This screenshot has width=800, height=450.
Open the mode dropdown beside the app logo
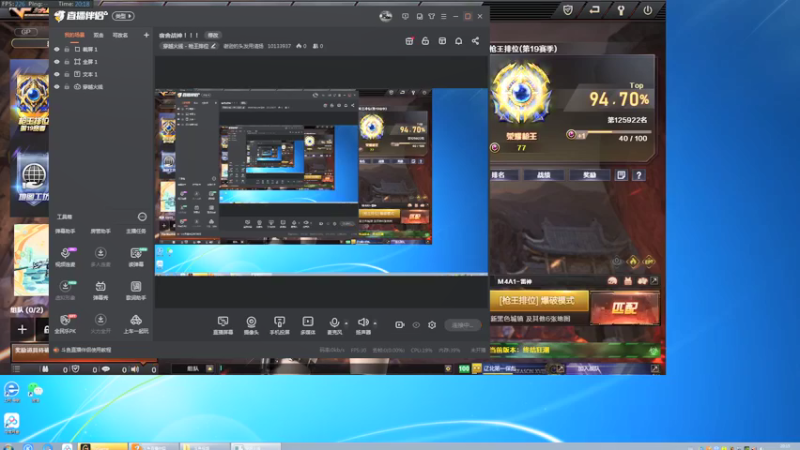point(123,16)
